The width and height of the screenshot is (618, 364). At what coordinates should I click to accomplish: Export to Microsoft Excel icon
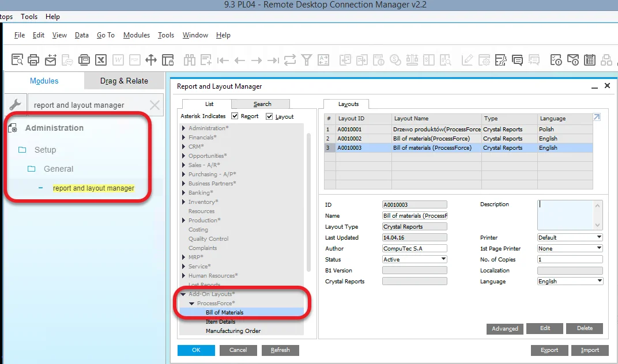[x=101, y=59]
